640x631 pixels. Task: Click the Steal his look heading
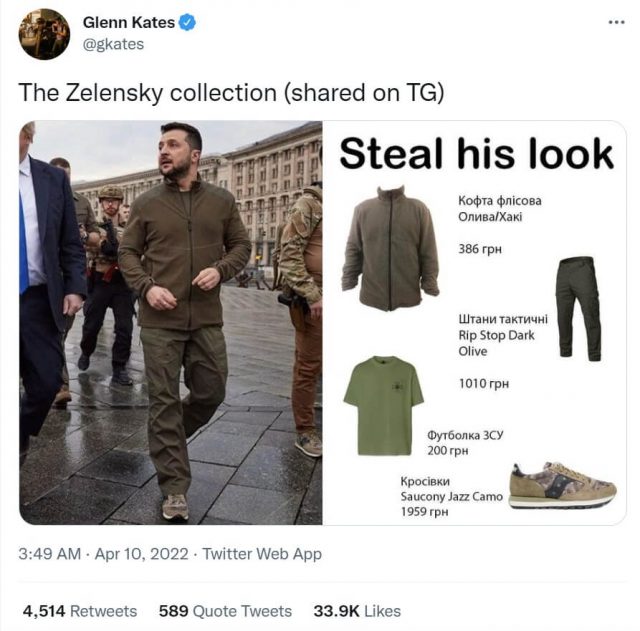[x=476, y=154]
